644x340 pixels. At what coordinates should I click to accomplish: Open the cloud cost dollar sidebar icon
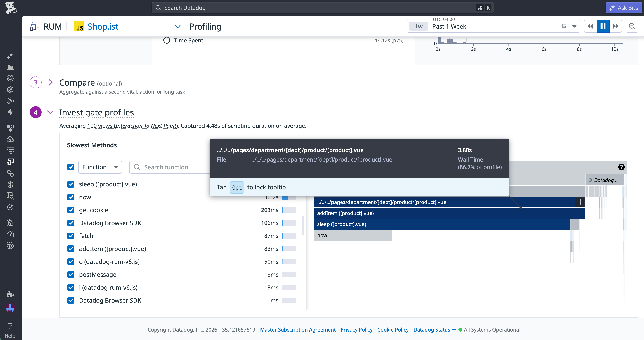10,140
